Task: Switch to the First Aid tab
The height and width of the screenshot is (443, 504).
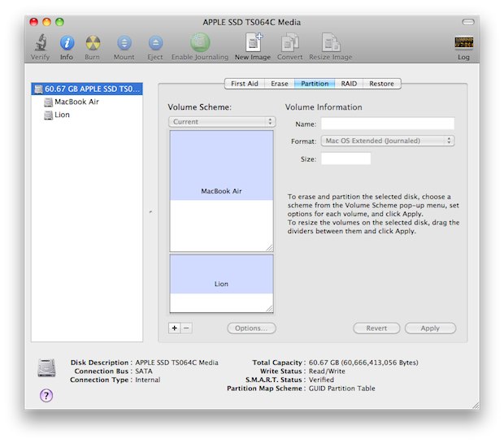Action: coord(245,84)
